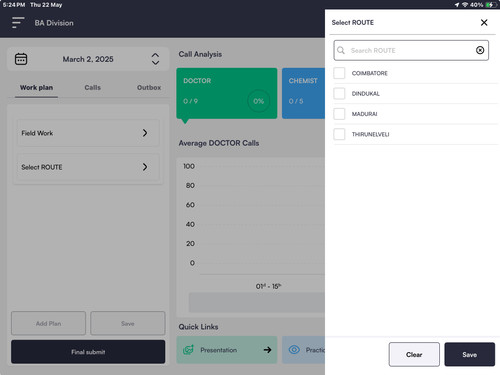Click the Add Plan button
The width and height of the screenshot is (500, 375).
pos(48,323)
